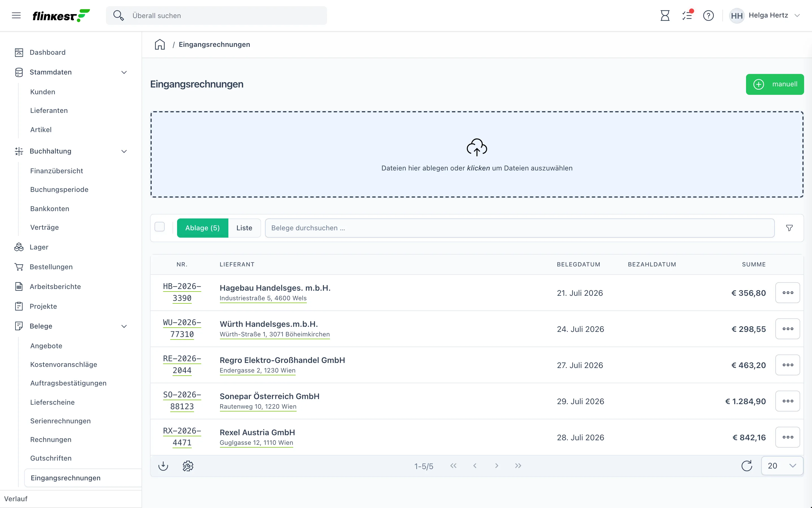This screenshot has width=812, height=508.
Task: Open invoice number RX-2026-4471
Action: (182, 437)
